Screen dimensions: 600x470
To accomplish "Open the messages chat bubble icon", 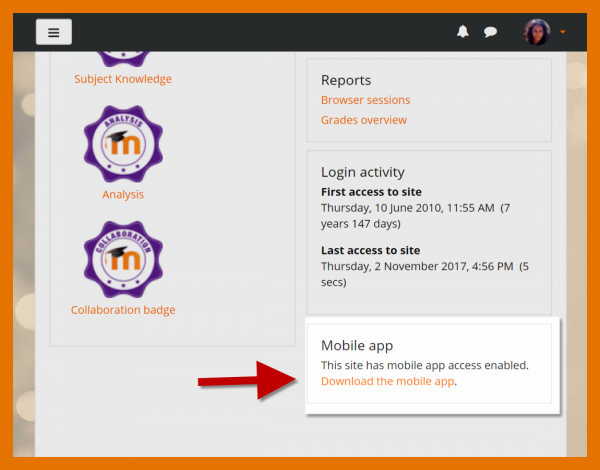I will point(490,32).
